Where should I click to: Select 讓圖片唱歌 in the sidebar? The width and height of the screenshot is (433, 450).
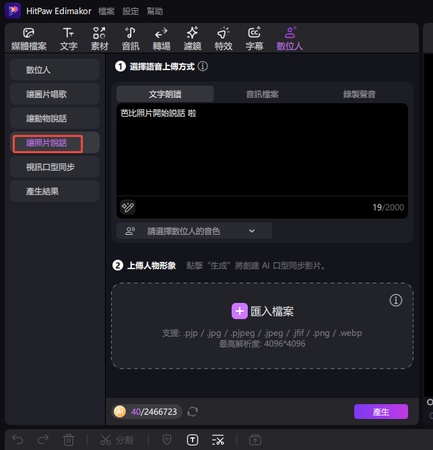tap(55, 94)
